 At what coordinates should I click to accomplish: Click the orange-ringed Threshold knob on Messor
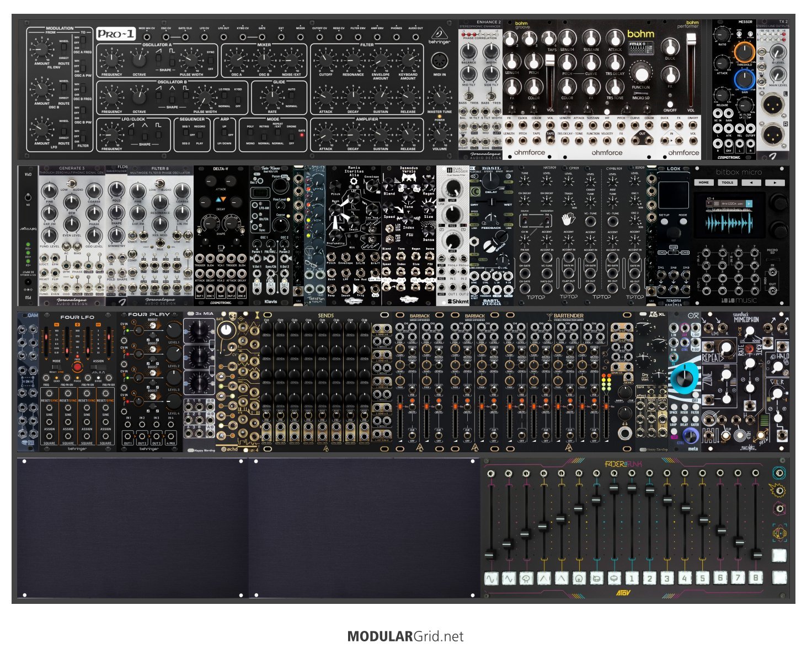coord(744,52)
